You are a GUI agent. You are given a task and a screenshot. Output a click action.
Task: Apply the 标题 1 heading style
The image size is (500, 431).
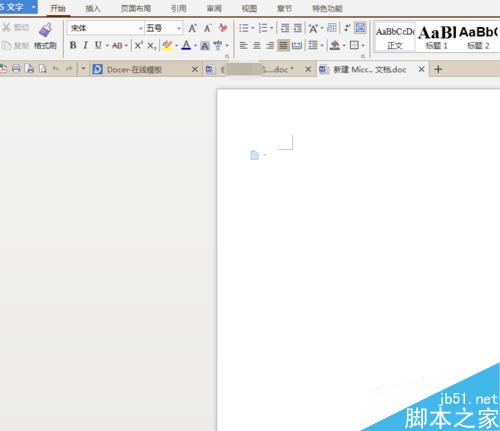click(x=437, y=37)
